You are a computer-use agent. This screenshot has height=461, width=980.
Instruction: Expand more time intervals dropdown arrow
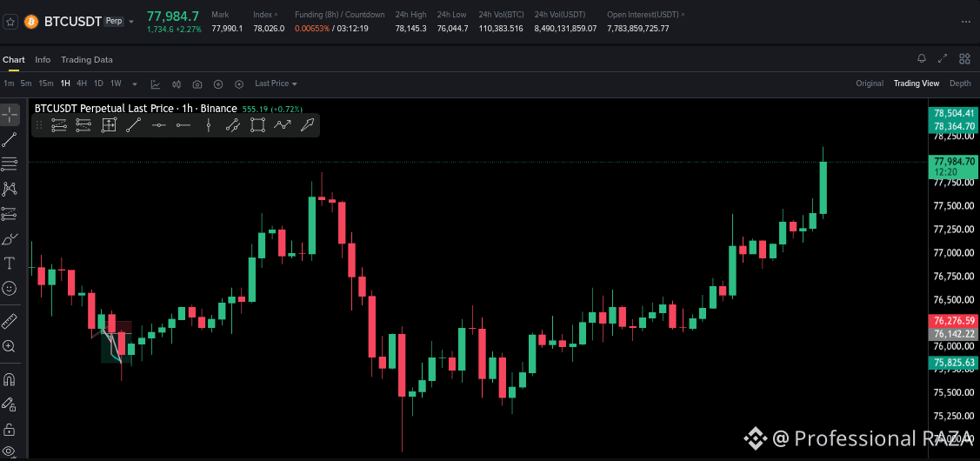135,84
